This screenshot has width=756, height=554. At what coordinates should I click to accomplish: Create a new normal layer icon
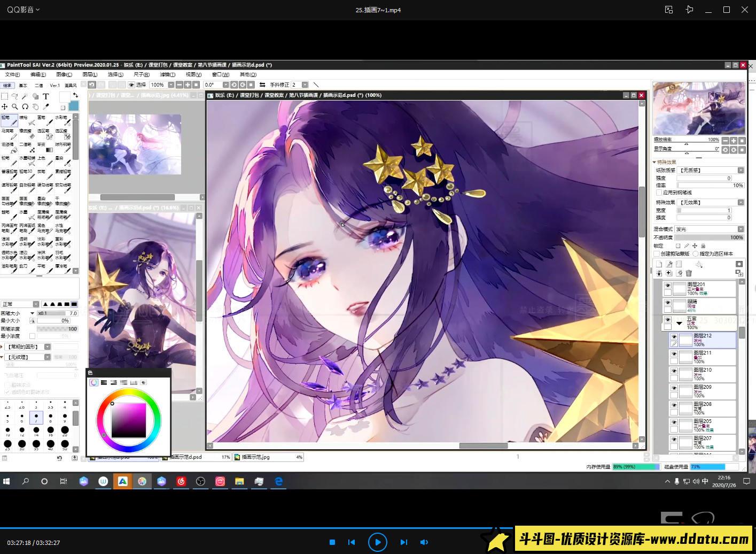tap(659, 264)
